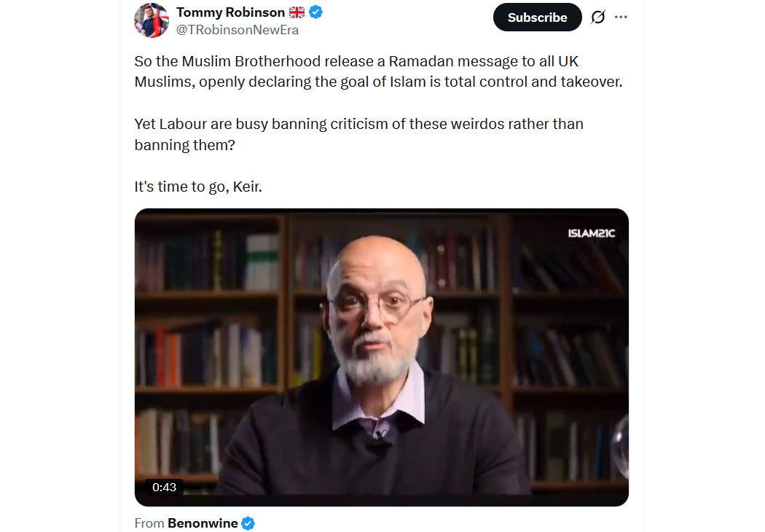The width and height of the screenshot is (765, 532).
Task: Click the @TRobinsonNewEra handle
Action: (238, 30)
